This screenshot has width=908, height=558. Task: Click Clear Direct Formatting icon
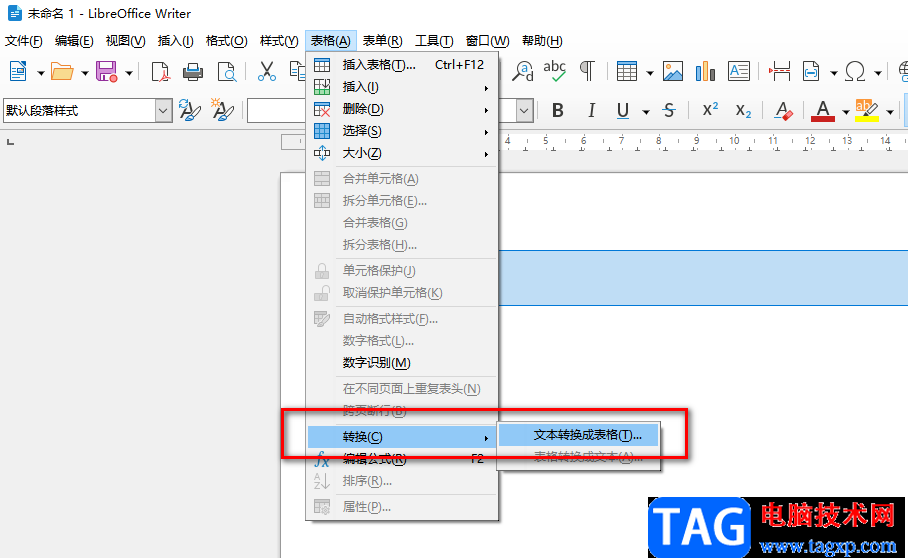click(783, 110)
